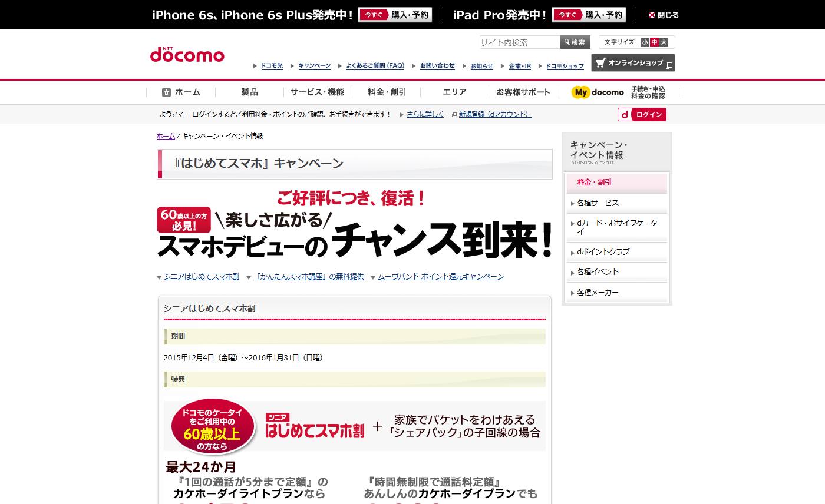
Task: Open the お知らせ header link
Action: click(x=481, y=66)
